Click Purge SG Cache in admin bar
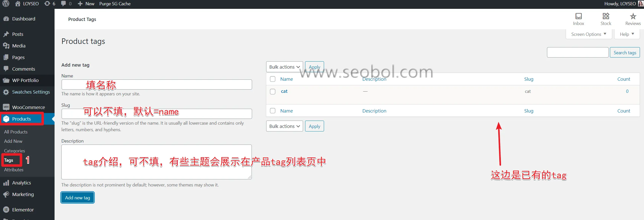Viewport: 644px width, 220px height. (115, 4)
